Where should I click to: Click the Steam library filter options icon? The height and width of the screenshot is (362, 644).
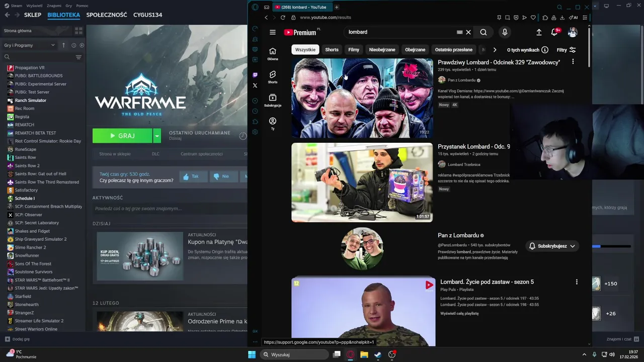point(78,57)
